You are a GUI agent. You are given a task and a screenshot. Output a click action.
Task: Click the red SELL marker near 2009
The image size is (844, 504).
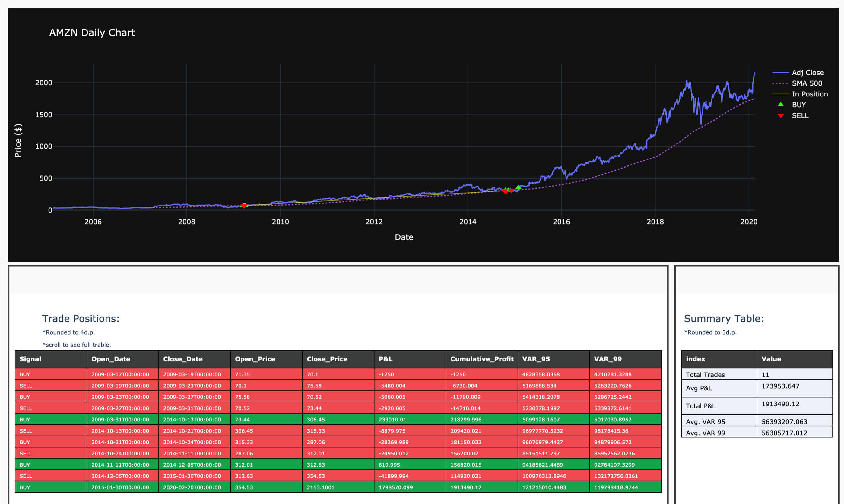point(244,206)
